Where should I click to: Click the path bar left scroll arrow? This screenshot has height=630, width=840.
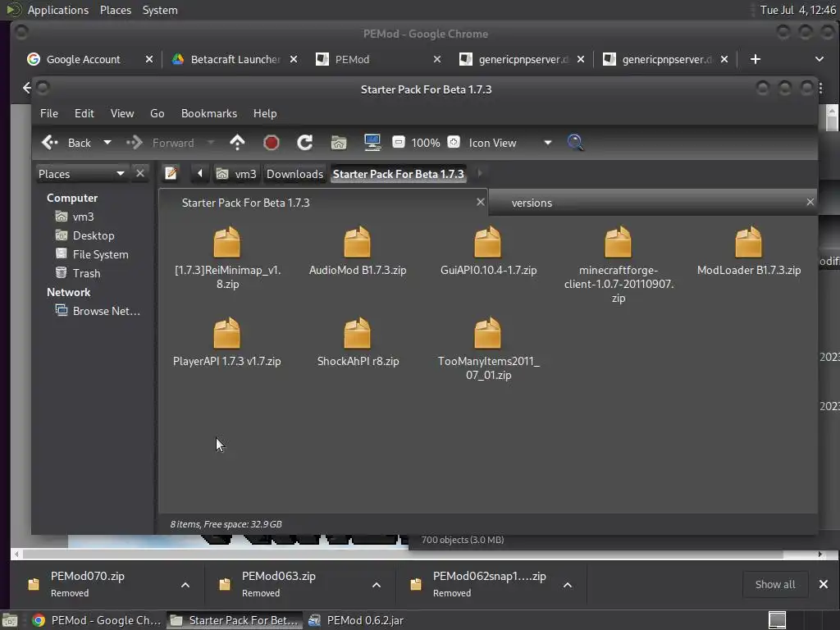[200, 173]
